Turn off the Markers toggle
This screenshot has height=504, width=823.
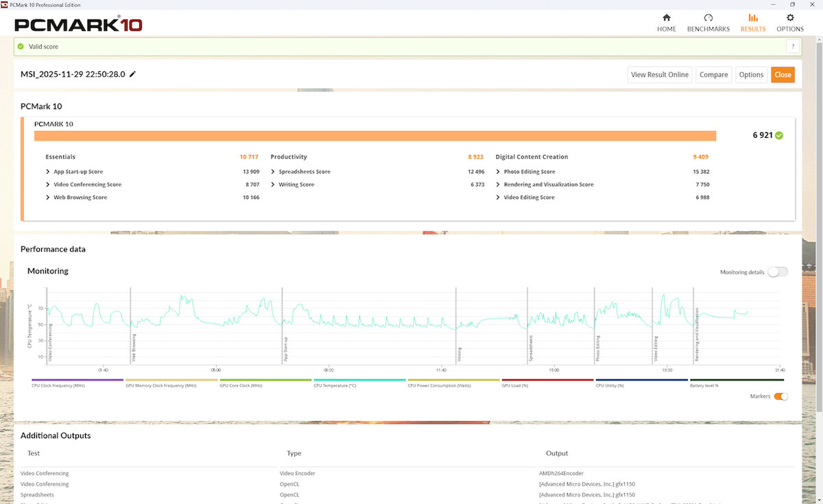tap(780, 396)
